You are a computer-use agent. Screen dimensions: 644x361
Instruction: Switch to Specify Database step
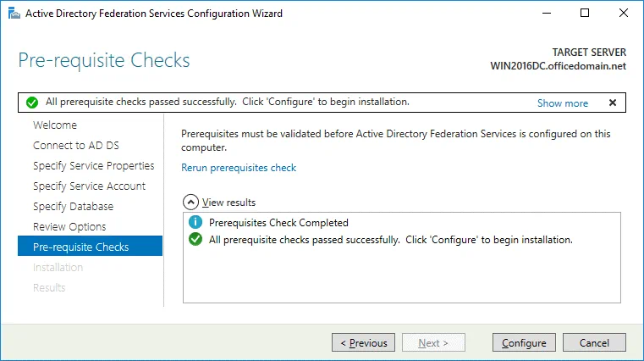coord(73,206)
